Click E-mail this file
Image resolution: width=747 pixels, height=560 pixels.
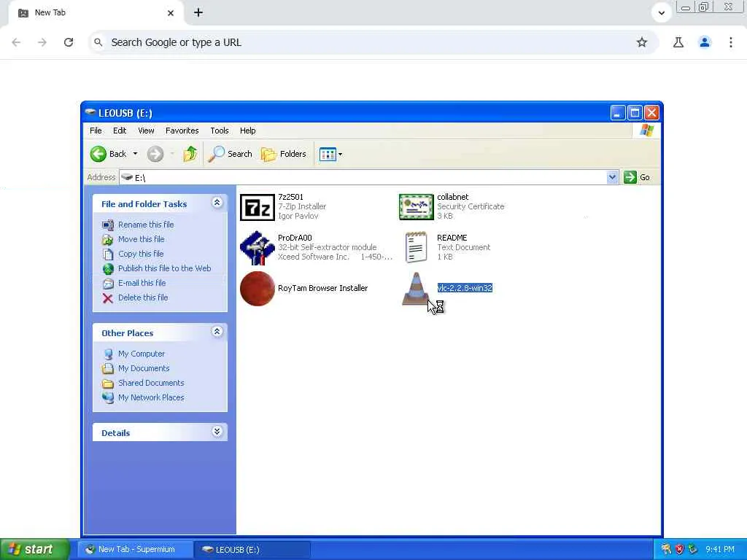click(x=142, y=283)
